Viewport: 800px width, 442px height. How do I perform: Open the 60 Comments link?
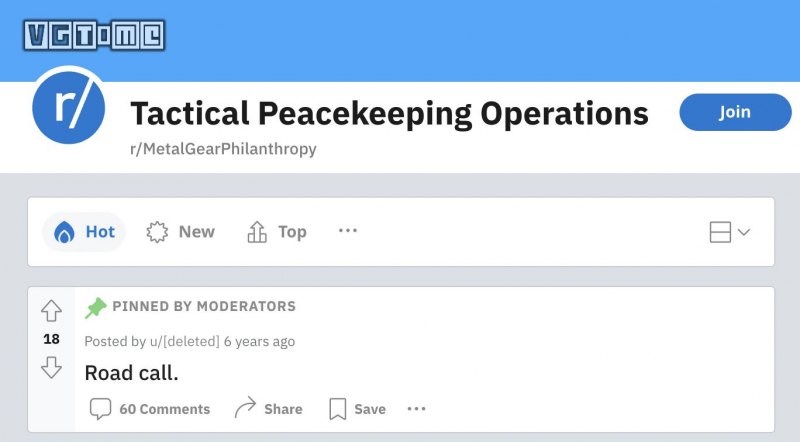[164, 409]
